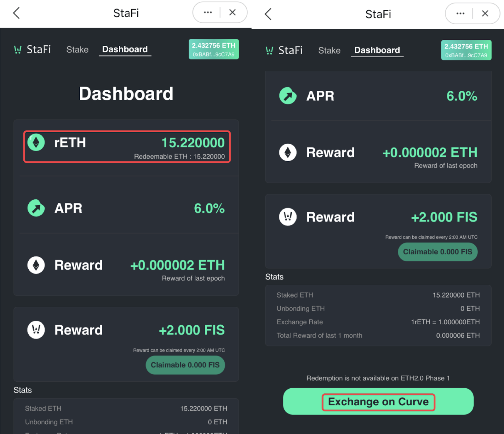The image size is (504, 434).
Task: Click claim schedule note in right panel
Action: coord(431,237)
